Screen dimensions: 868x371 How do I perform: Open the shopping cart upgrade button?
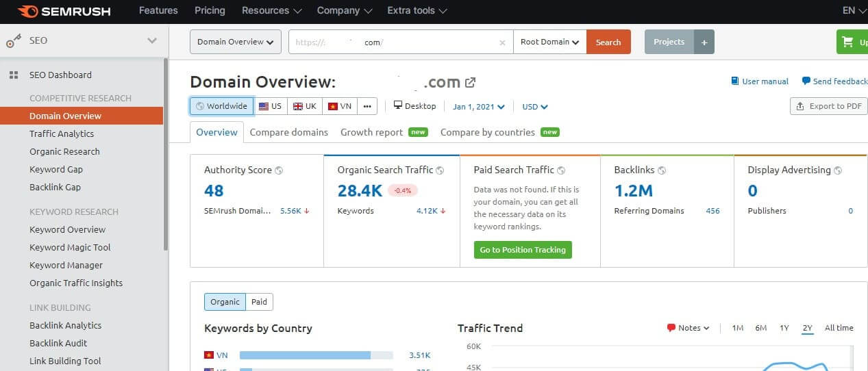852,42
